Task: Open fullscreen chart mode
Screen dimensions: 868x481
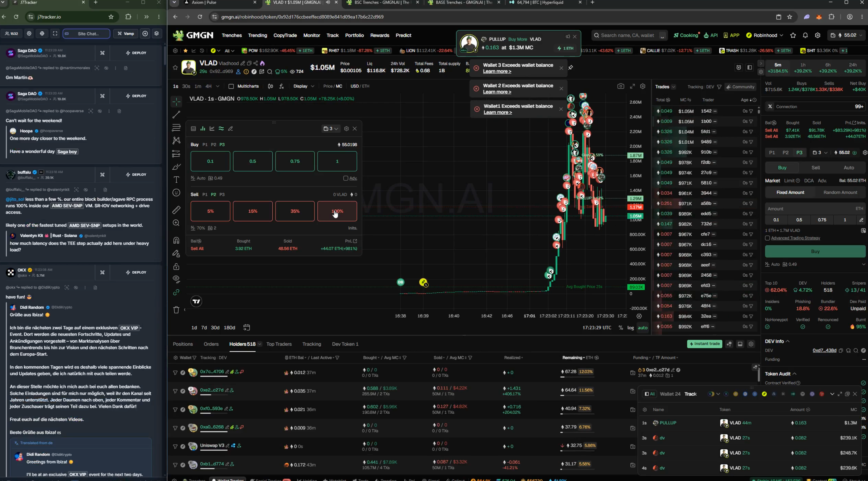Action: click(632, 86)
